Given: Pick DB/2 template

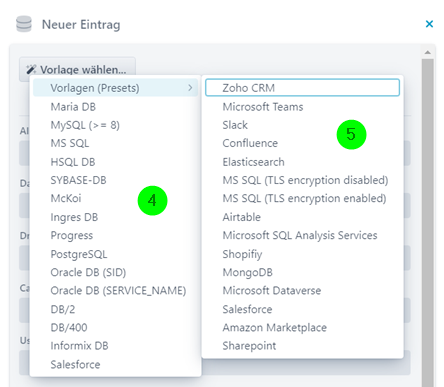Looking at the screenshot, I should tap(115, 309).
